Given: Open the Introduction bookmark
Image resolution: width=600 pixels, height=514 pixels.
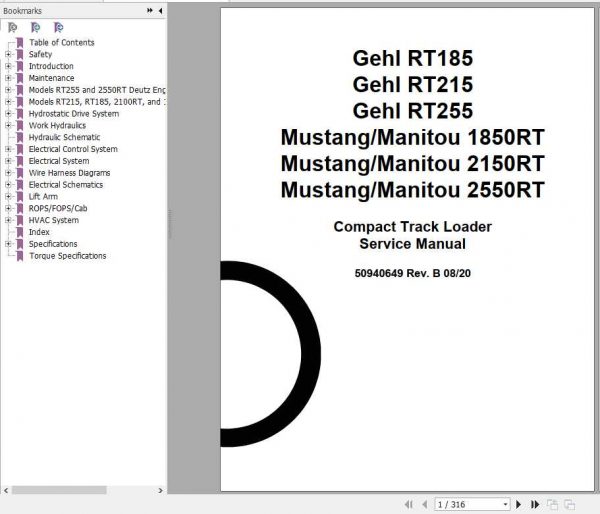Looking at the screenshot, I should [x=51, y=66].
